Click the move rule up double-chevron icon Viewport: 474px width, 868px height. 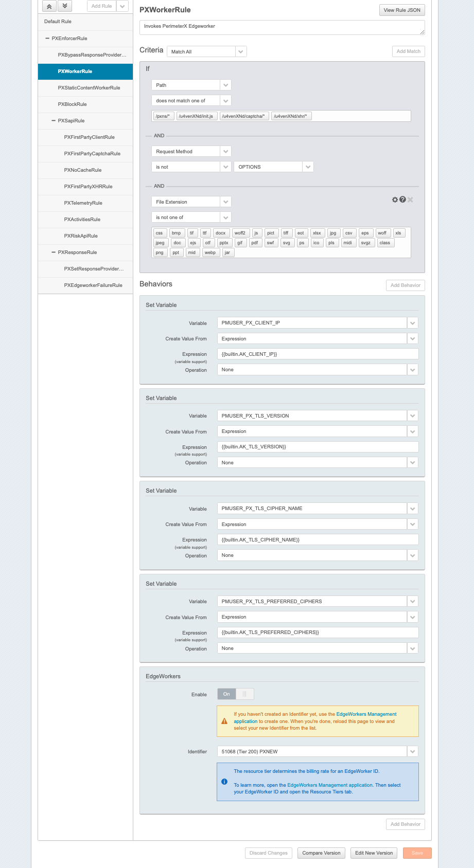49,6
